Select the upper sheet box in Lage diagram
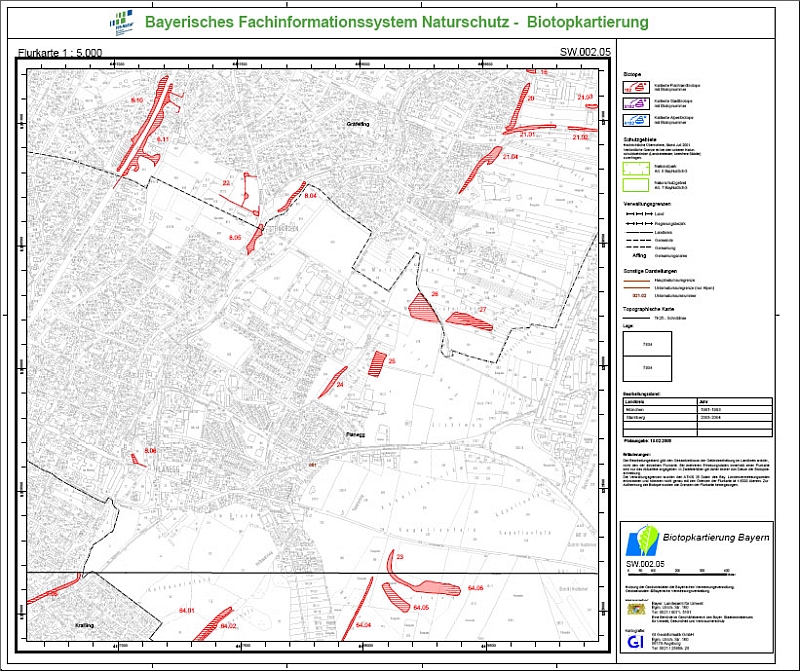The width and height of the screenshot is (800, 671). click(647, 346)
